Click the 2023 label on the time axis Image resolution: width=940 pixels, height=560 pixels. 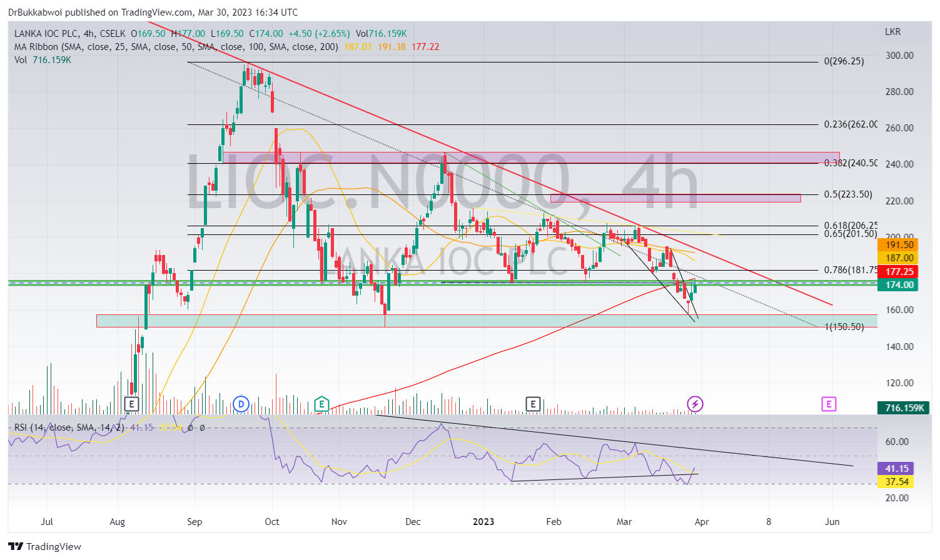pyautogui.click(x=483, y=521)
